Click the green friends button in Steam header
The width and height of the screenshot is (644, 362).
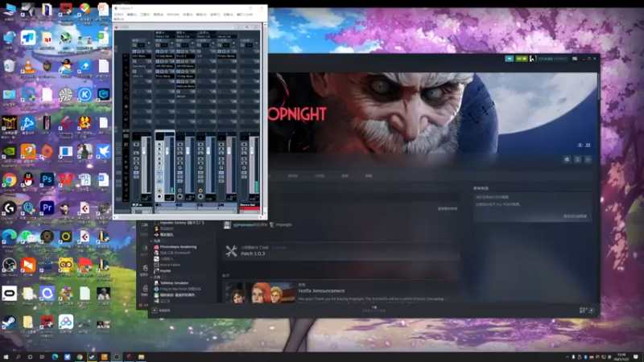pos(521,59)
